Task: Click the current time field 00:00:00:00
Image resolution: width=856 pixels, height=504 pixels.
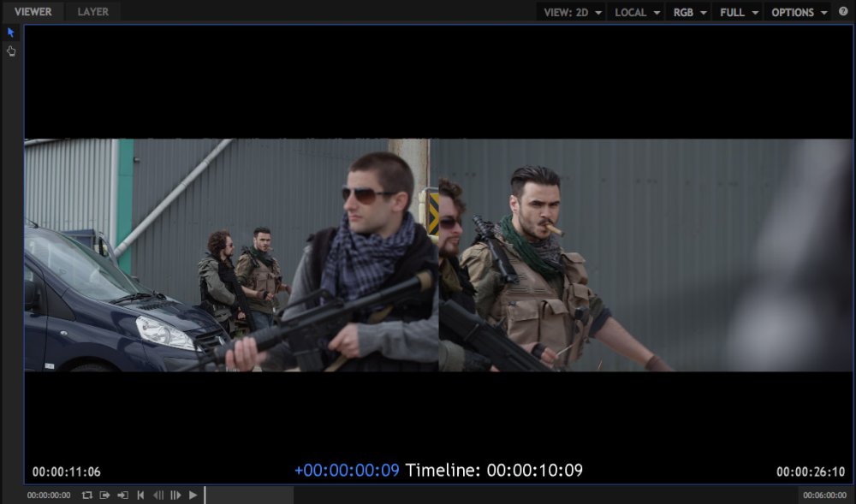Action: point(49,495)
